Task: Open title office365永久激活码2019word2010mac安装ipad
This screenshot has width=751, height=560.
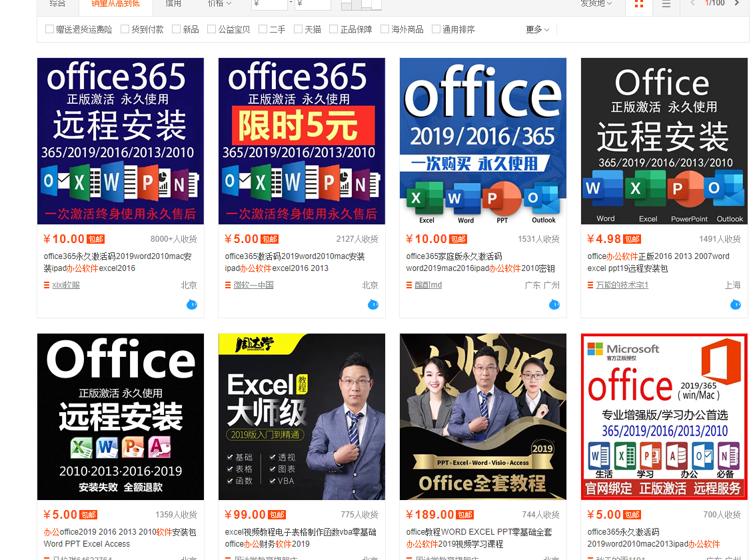Action: pos(118,262)
